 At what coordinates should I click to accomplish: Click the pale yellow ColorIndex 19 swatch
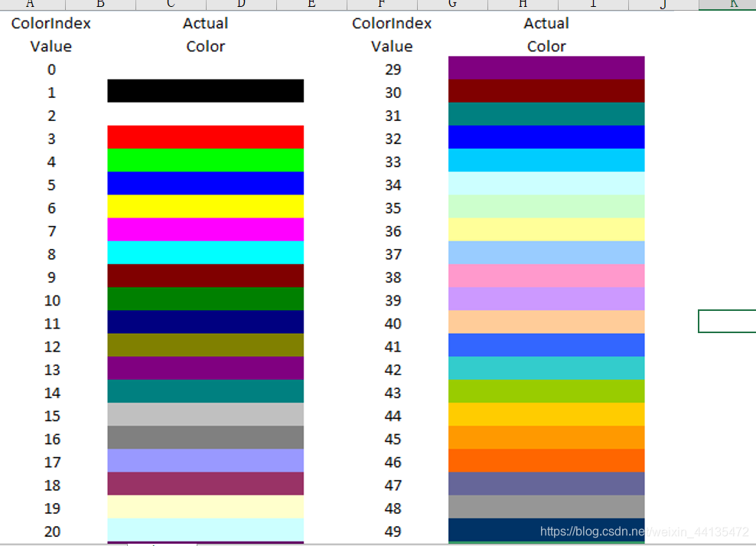click(x=205, y=507)
